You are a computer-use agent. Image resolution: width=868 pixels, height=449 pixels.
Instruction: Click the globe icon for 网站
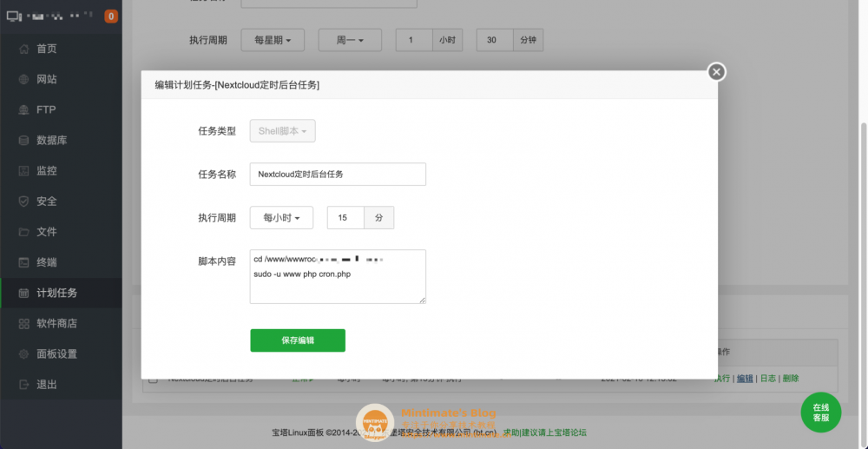coord(23,79)
